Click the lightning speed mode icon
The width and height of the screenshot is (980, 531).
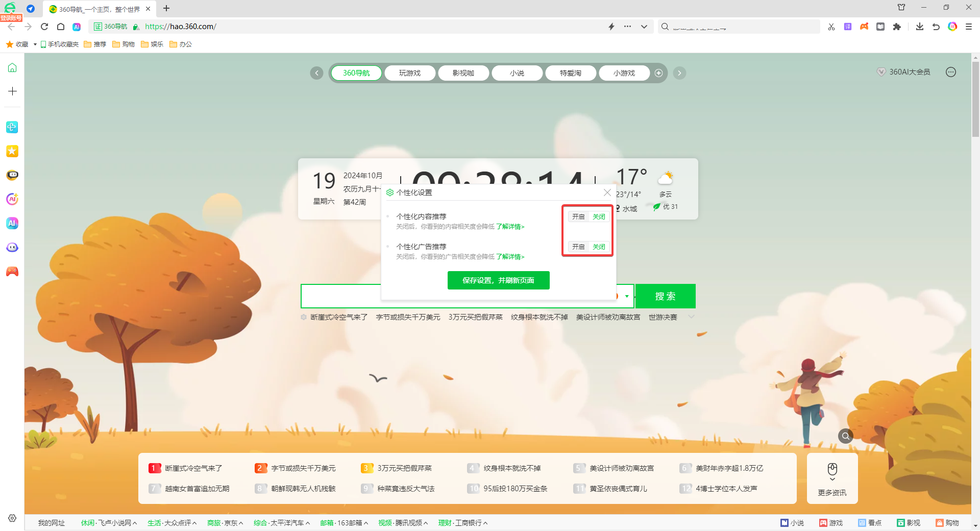click(x=611, y=27)
